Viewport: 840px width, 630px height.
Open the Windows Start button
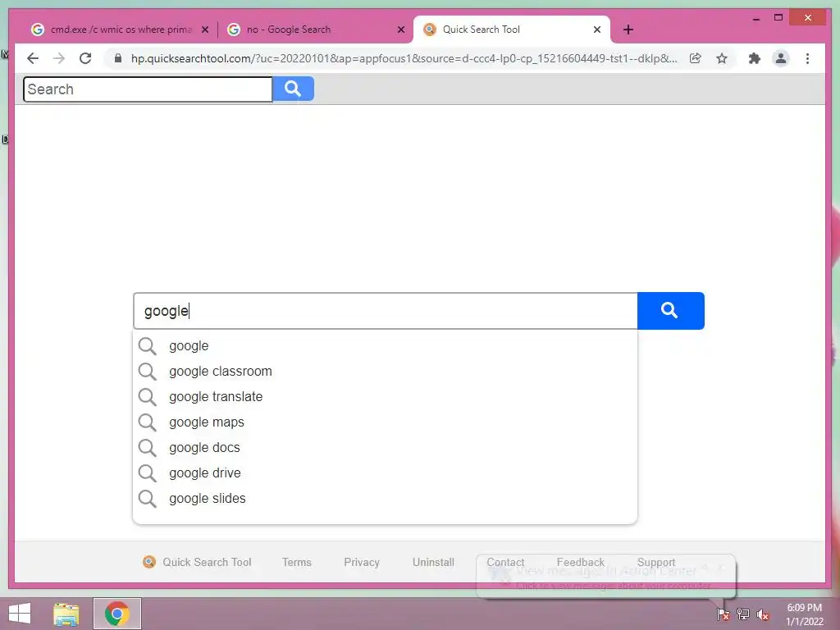20,614
